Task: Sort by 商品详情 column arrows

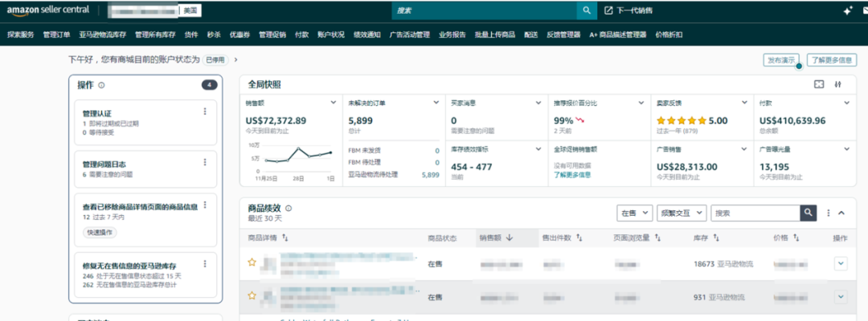Action: coord(285,238)
